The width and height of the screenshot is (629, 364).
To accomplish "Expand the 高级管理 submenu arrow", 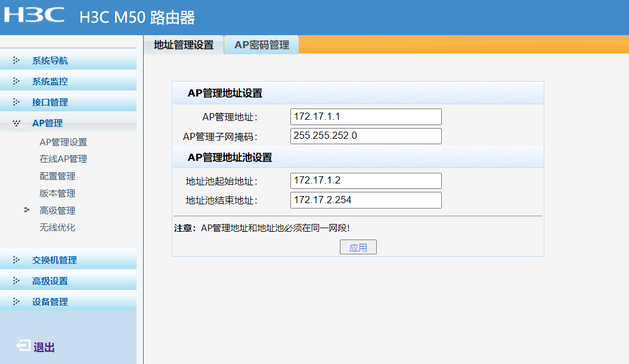I will click(x=27, y=210).
